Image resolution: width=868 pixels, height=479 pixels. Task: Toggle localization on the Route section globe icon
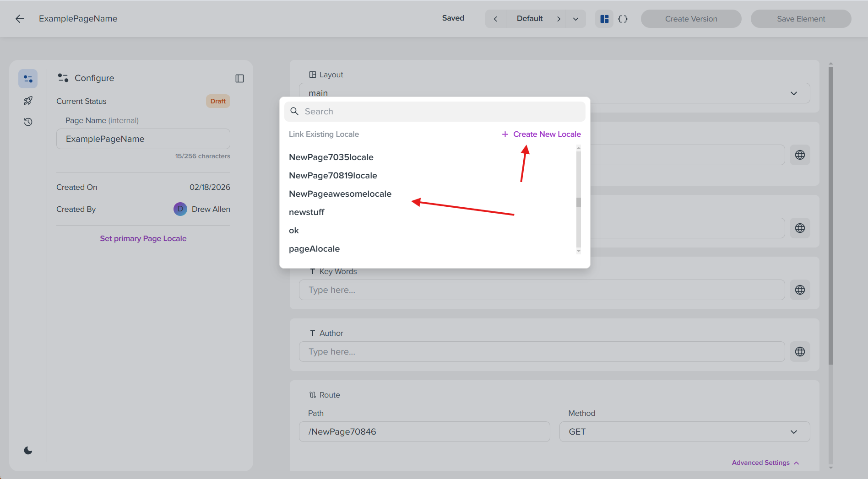[800, 228]
